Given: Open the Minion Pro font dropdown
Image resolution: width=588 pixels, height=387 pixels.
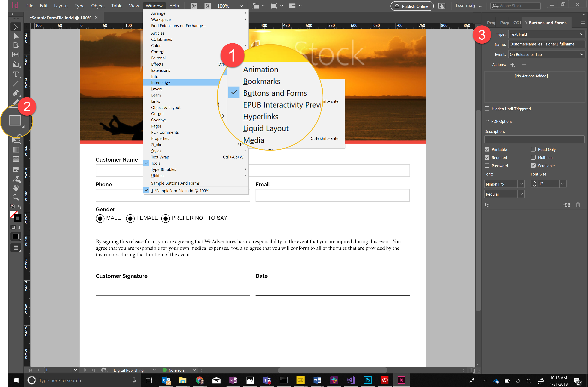Looking at the screenshot, I should pyautogui.click(x=521, y=184).
